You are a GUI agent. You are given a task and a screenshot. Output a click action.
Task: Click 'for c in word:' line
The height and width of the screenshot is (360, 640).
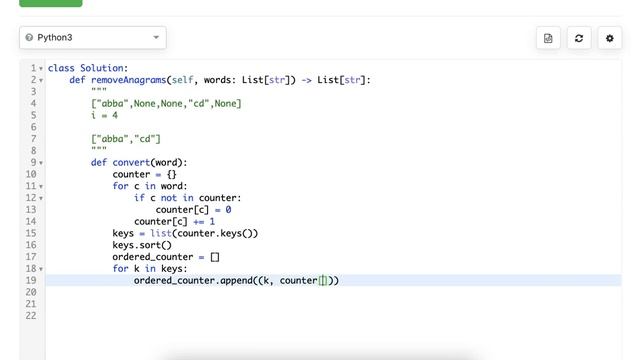pos(150,186)
